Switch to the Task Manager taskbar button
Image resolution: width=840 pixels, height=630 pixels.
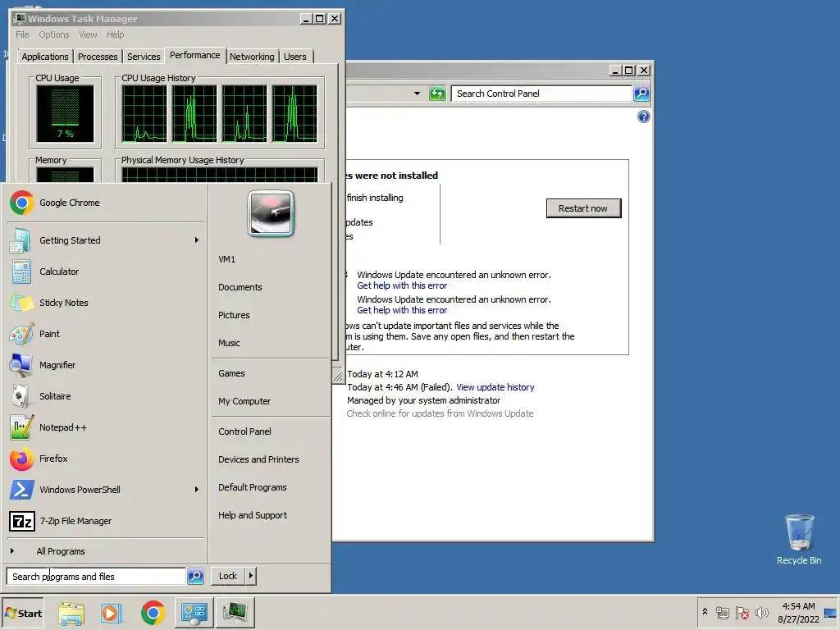pyautogui.click(x=235, y=613)
